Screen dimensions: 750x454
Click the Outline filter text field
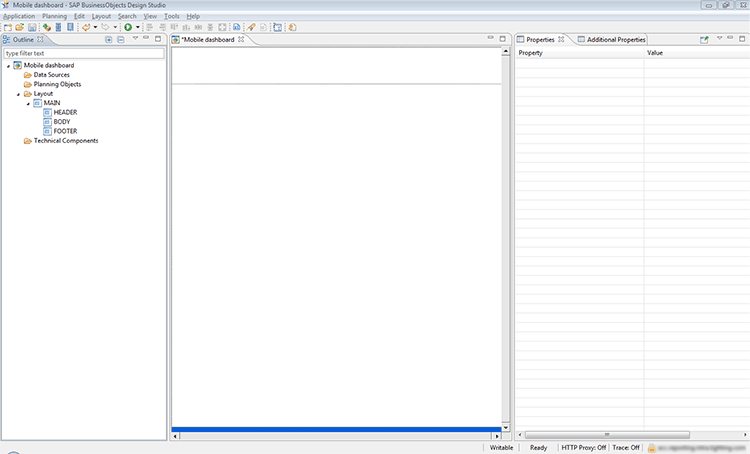(x=84, y=53)
